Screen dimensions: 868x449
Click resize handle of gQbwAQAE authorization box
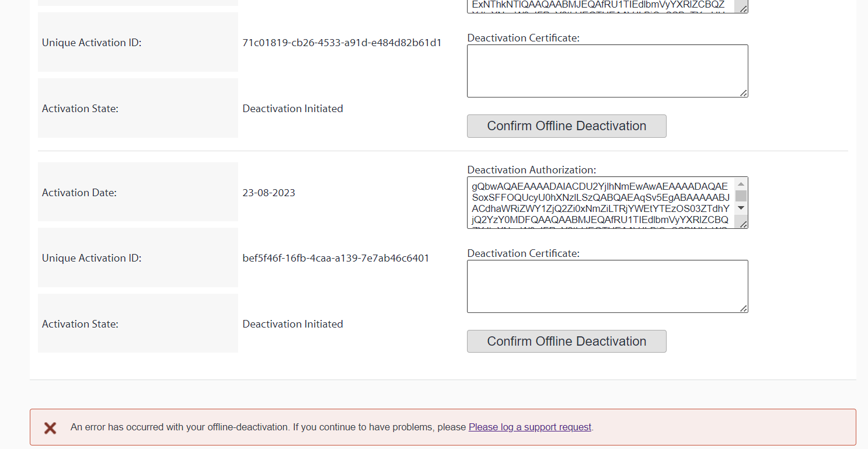743,224
